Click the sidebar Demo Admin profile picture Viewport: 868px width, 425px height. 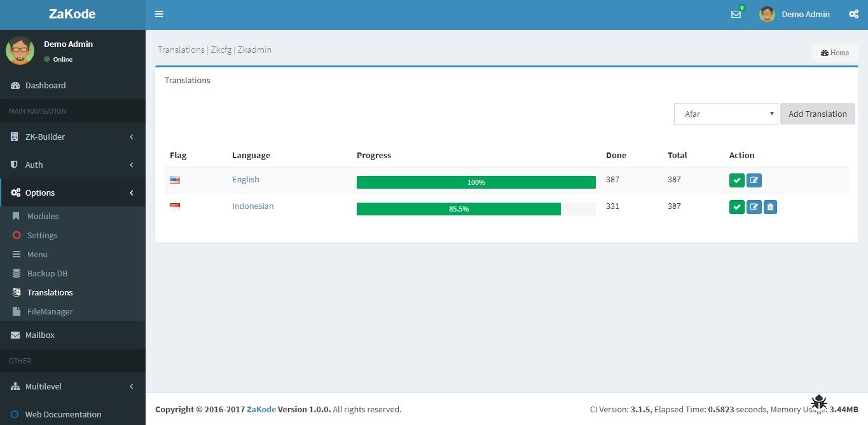point(20,51)
